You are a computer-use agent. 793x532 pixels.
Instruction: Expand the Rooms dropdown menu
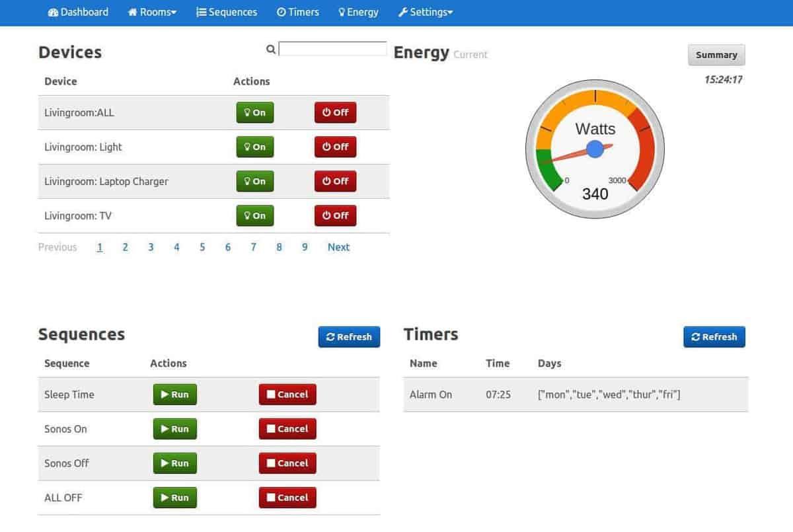click(153, 13)
